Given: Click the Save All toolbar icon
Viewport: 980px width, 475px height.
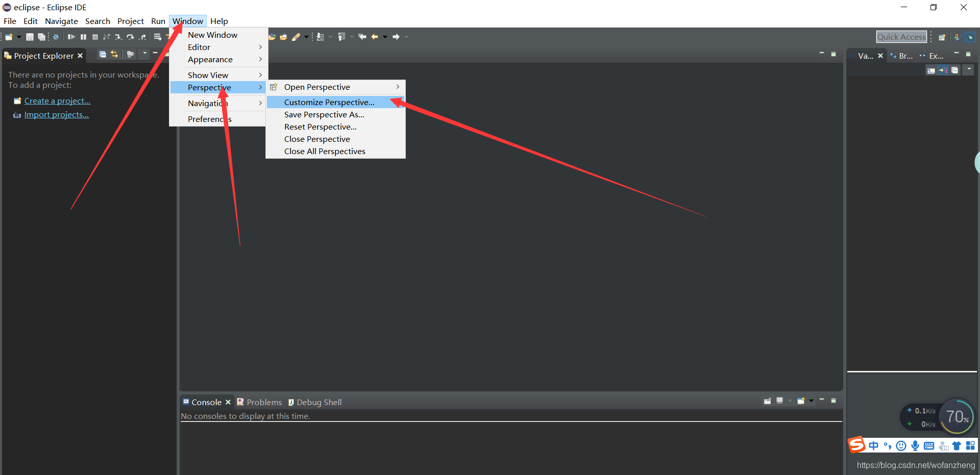Looking at the screenshot, I should pos(41,37).
